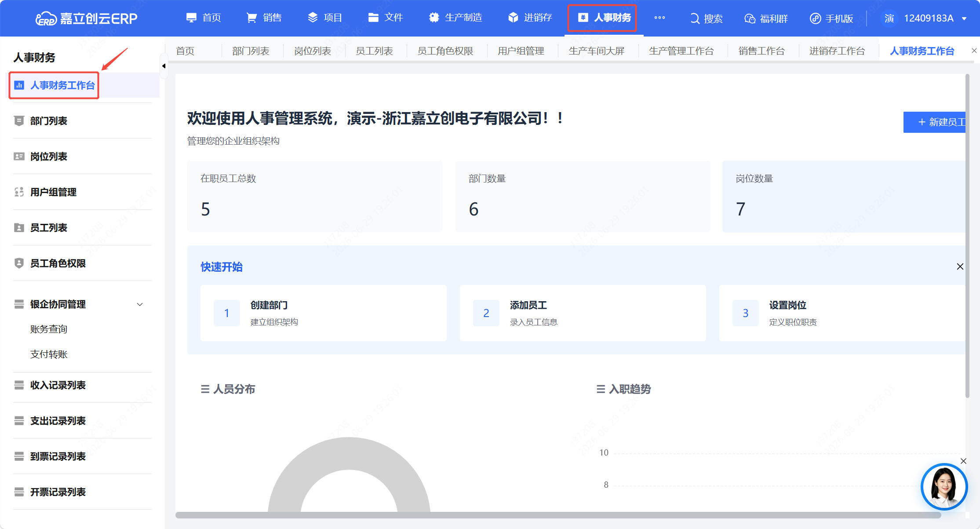This screenshot has width=980, height=529.
Task: Switch to the 销售工作台 tab
Action: coord(761,51)
